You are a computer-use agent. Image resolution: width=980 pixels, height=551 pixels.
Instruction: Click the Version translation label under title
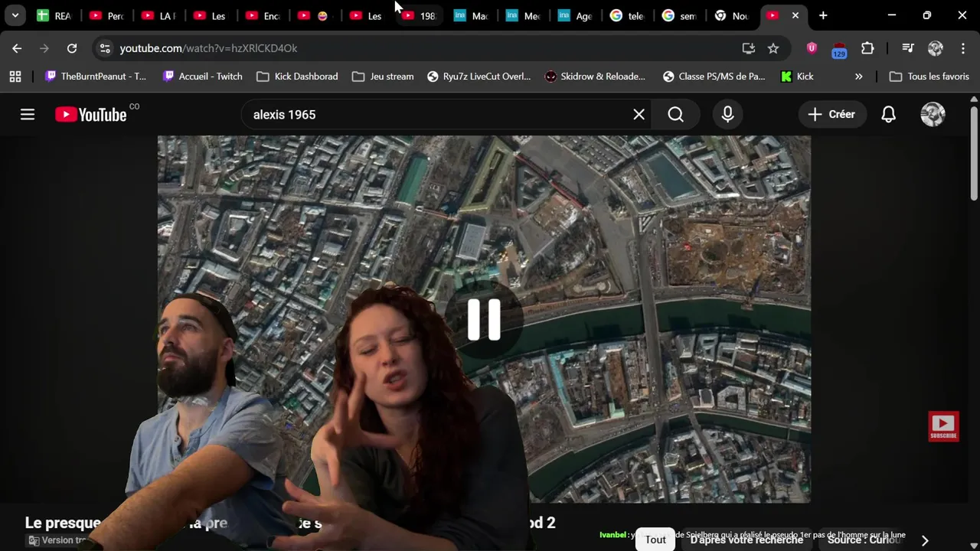[57, 540]
